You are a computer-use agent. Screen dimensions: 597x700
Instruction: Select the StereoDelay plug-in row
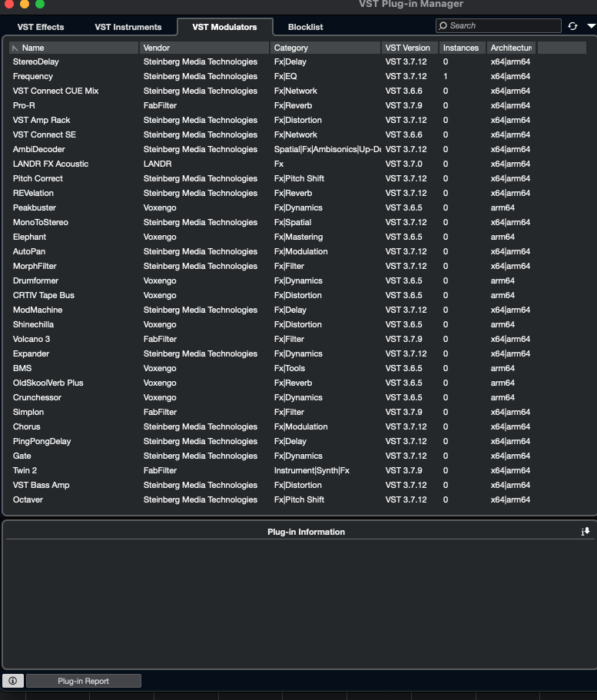pos(36,61)
